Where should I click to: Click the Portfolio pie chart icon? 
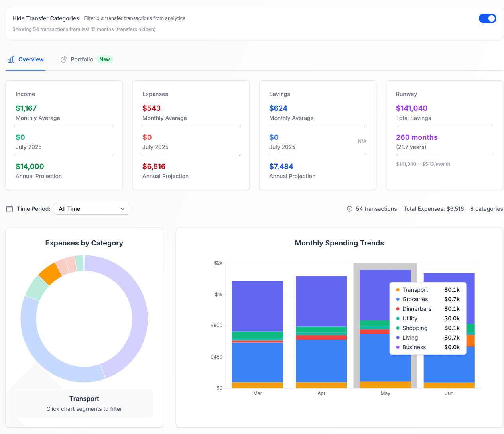[63, 59]
